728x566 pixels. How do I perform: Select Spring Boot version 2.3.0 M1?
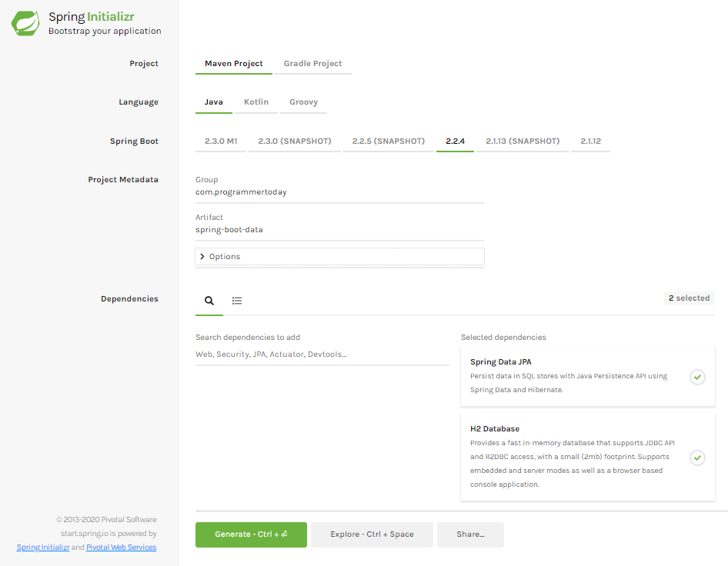pos(221,141)
